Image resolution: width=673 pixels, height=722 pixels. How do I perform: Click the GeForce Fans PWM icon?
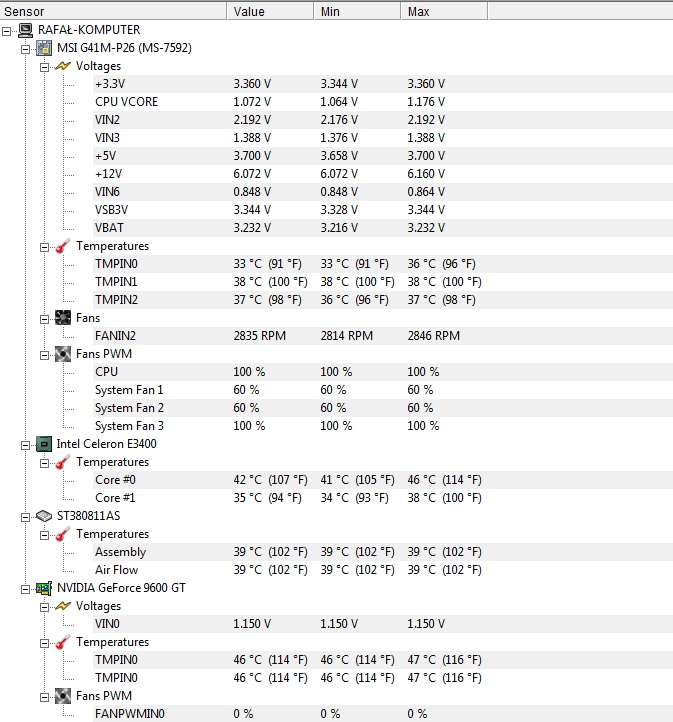pyautogui.click(x=63, y=696)
